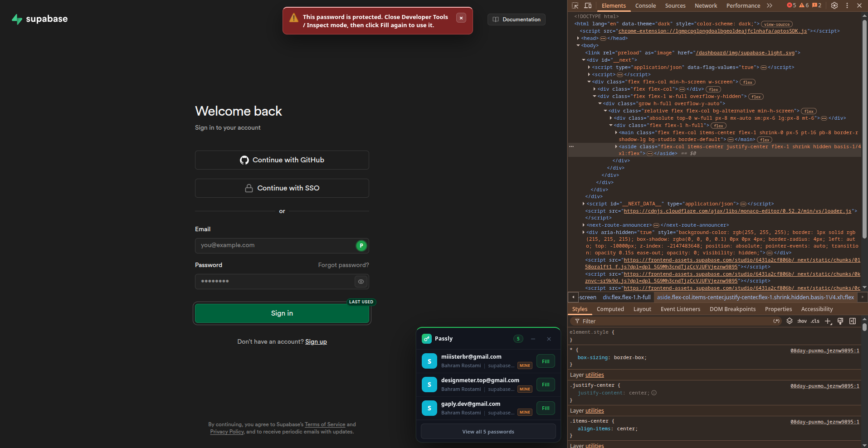Expand the __NEXT_DATA__ script node
Image resolution: width=868 pixels, height=448 pixels.
tap(584, 204)
